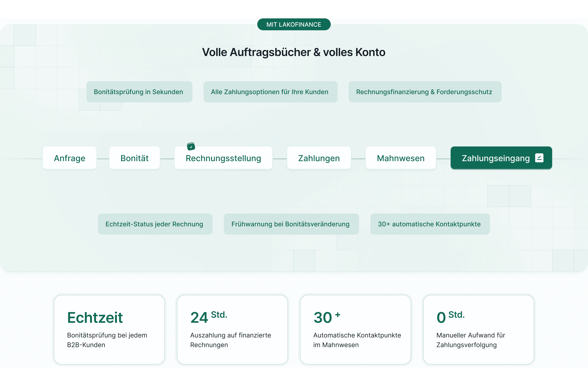This screenshot has width=588, height=382.
Task: Click the '24 Std.' stat value
Action: click(209, 317)
